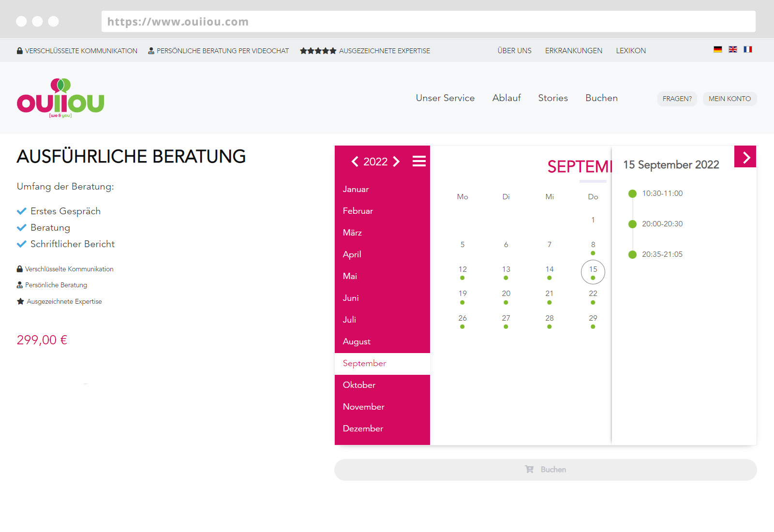Click the pink arrow next to date header
Screen dimensions: 774x532
(x=745, y=157)
